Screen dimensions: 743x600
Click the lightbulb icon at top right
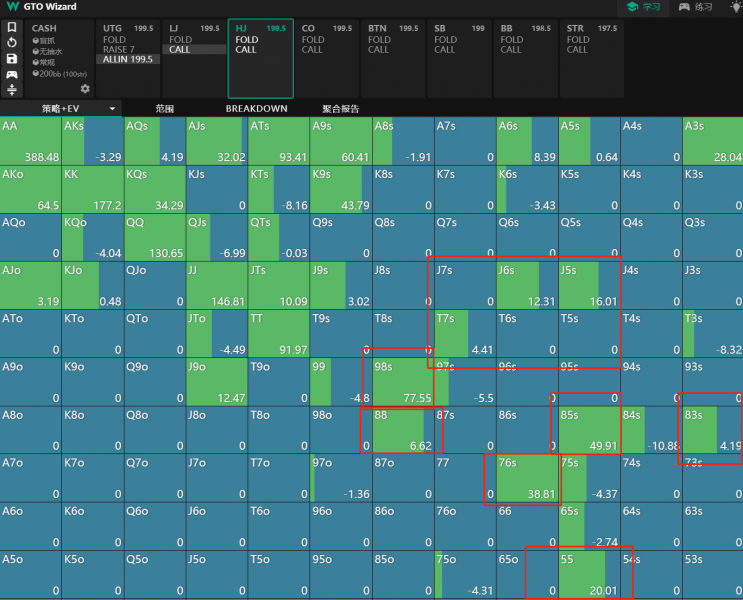pos(736,7)
